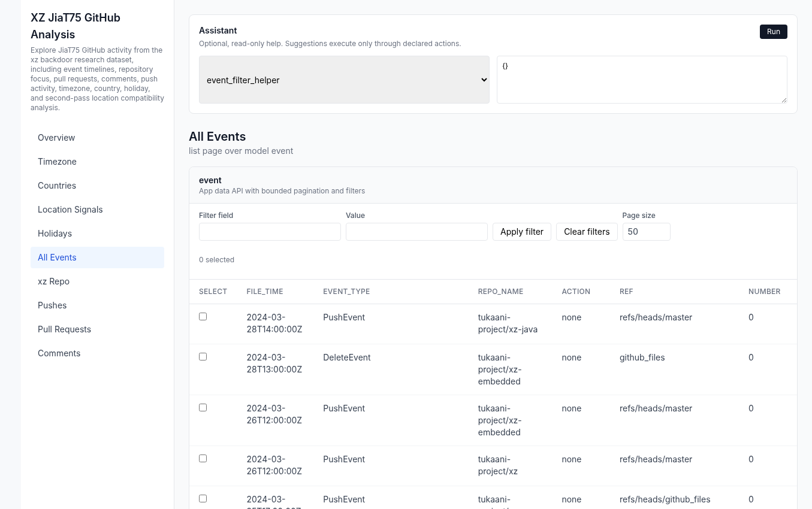812x509 pixels.
Task: Open Pull Requests in sidebar
Action: pos(97,329)
